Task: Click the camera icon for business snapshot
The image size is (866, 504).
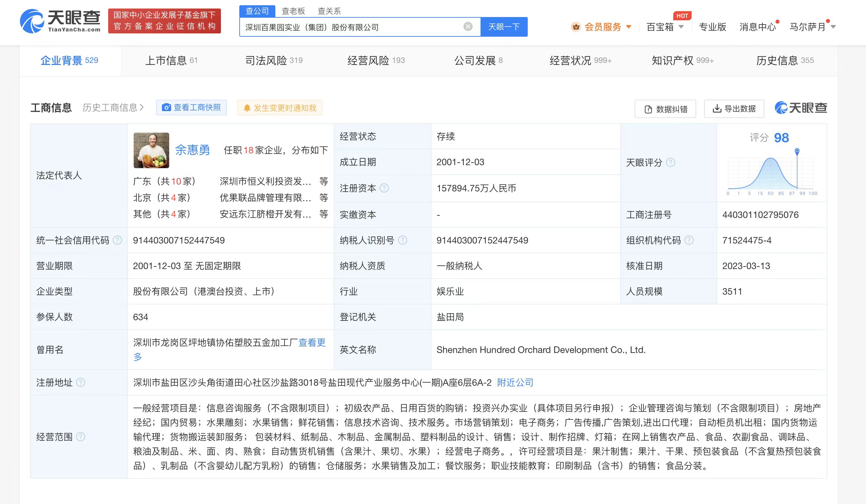Action: [166, 107]
